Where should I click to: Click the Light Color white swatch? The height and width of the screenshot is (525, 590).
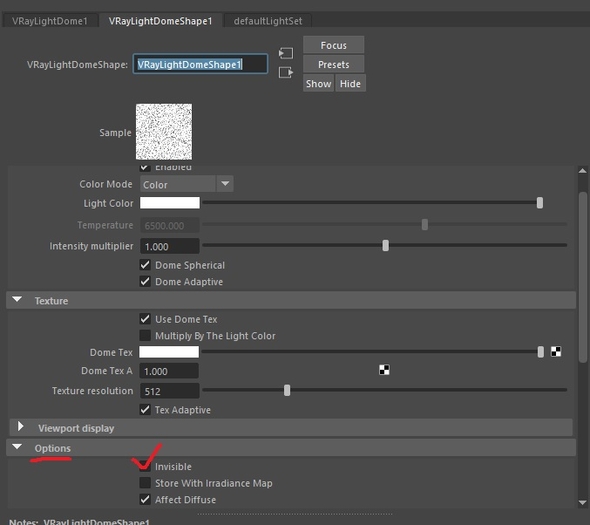(170, 203)
